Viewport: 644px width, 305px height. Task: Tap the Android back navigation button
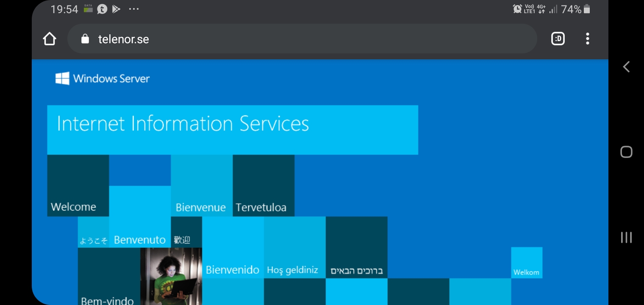(x=626, y=67)
